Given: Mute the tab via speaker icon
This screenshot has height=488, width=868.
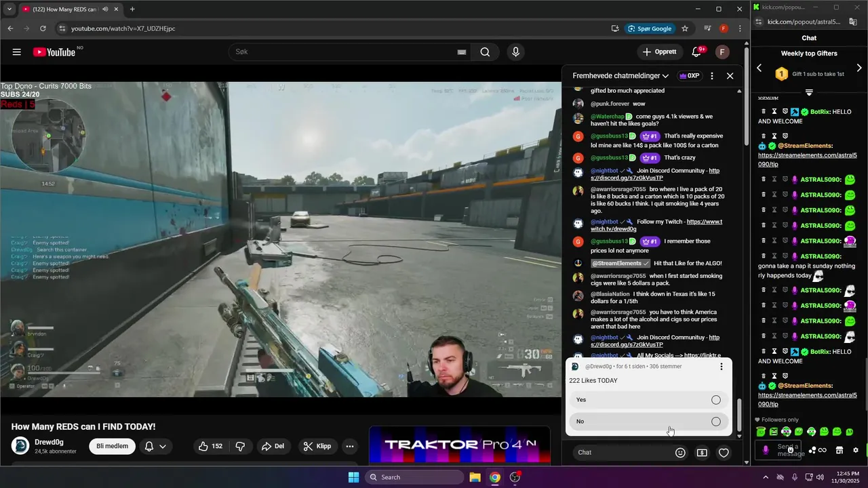Looking at the screenshot, I should pyautogui.click(x=105, y=9).
